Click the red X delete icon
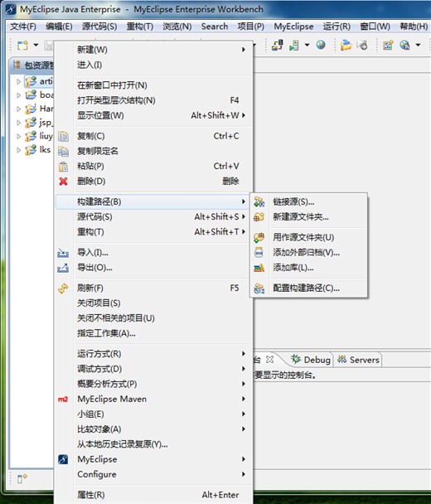This screenshot has width=431, height=504. click(63, 182)
